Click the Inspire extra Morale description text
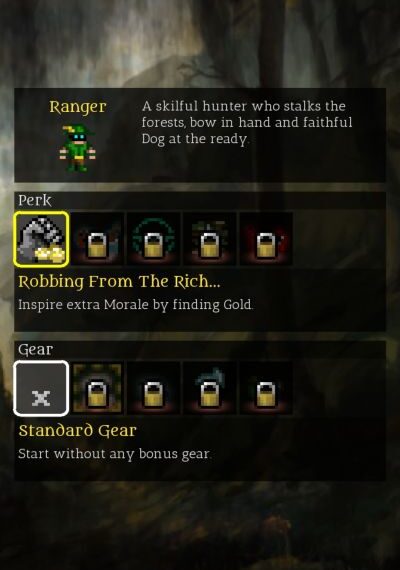This screenshot has height=570, width=400. click(x=135, y=305)
